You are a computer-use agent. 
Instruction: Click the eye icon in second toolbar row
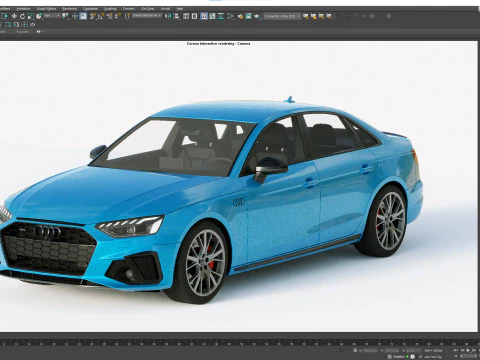(33, 25)
